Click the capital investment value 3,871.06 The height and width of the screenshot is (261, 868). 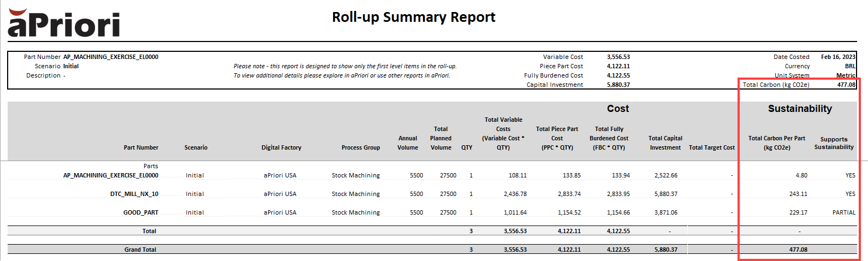[666, 212]
